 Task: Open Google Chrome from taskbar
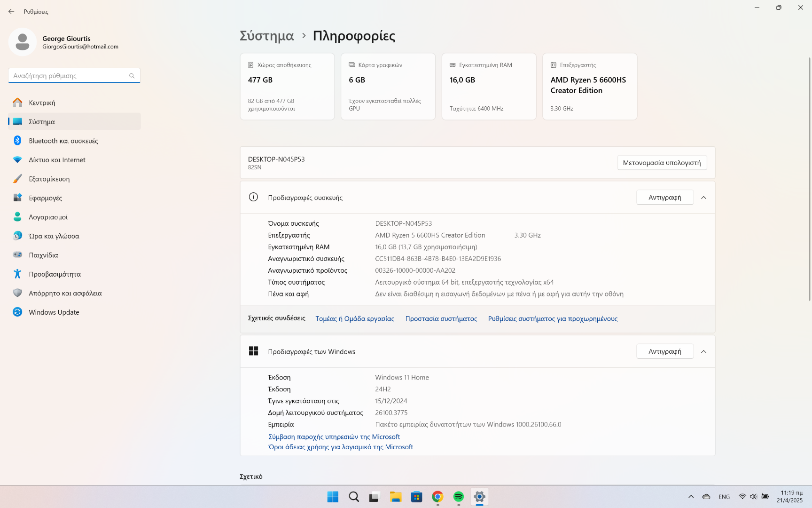point(437,497)
